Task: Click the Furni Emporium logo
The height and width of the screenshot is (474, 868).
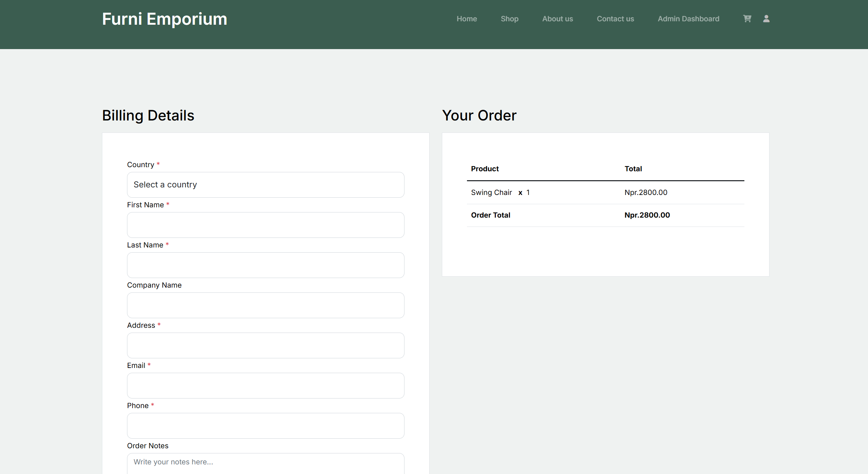Action: pos(164,19)
